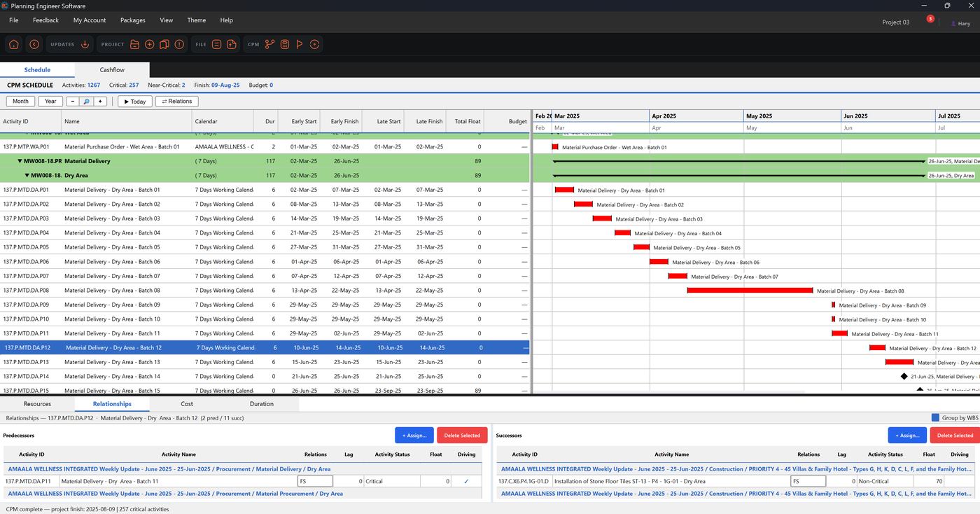Click the Lag field of predecessor Batch 11

[349, 481]
